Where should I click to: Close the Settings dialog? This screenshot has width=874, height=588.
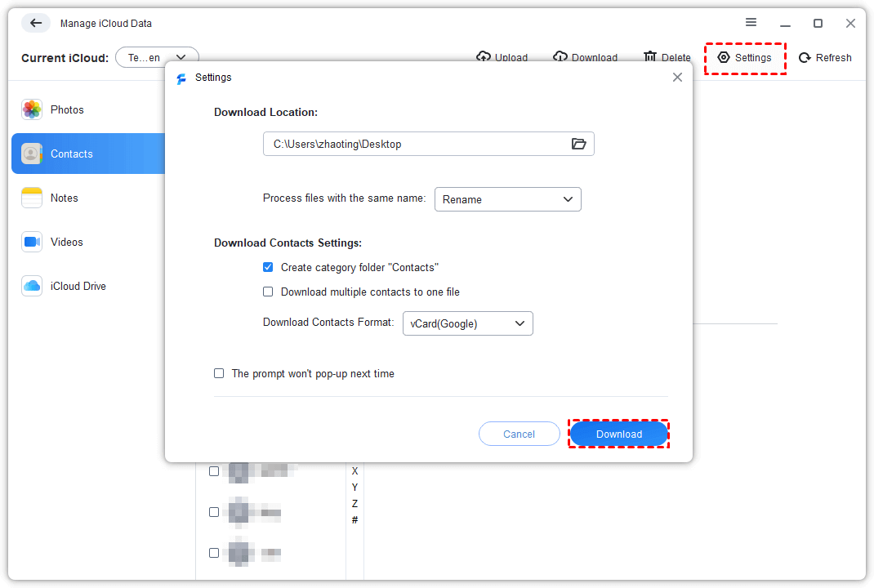[677, 78]
